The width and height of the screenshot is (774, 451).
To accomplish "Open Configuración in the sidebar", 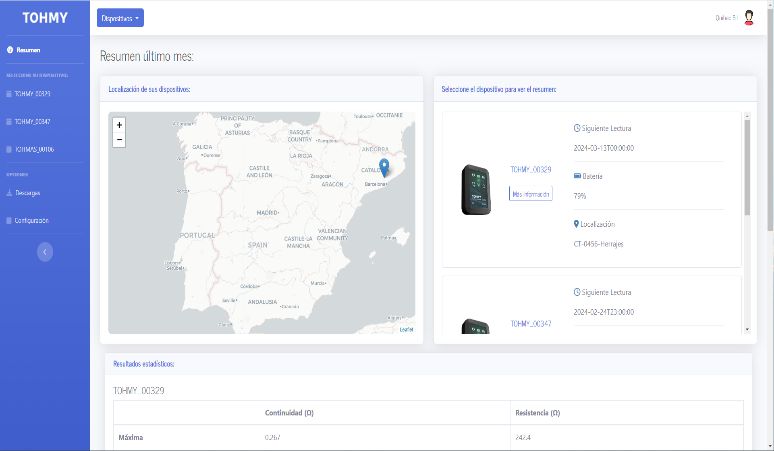I will coord(32,221).
